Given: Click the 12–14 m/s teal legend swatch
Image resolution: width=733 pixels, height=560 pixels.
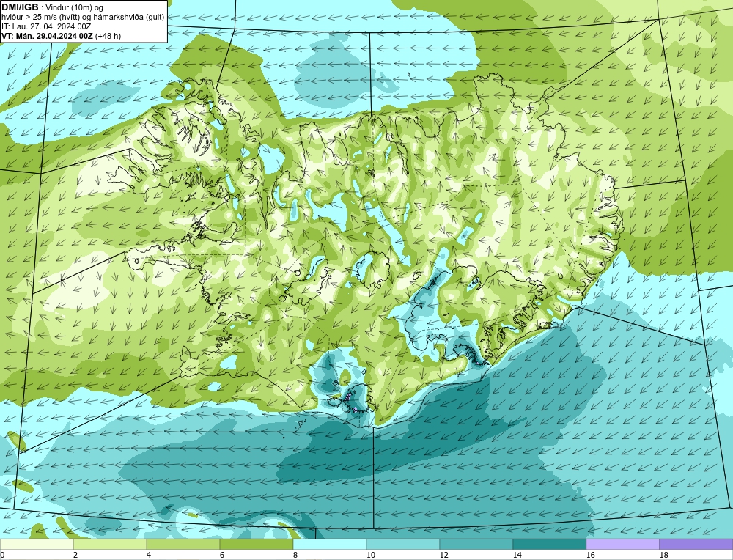Looking at the screenshot, I should [x=476, y=545].
